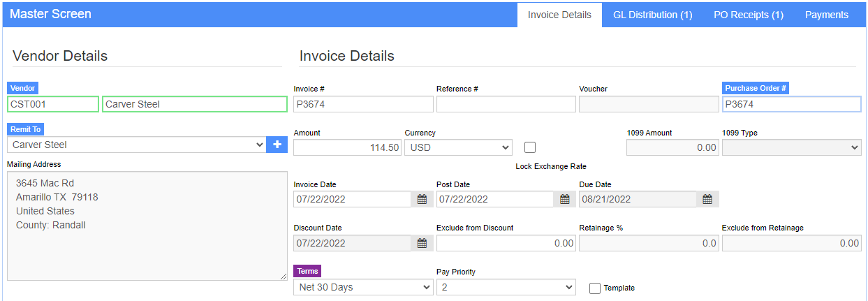Expand the Remit To dropdown

coord(137,145)
